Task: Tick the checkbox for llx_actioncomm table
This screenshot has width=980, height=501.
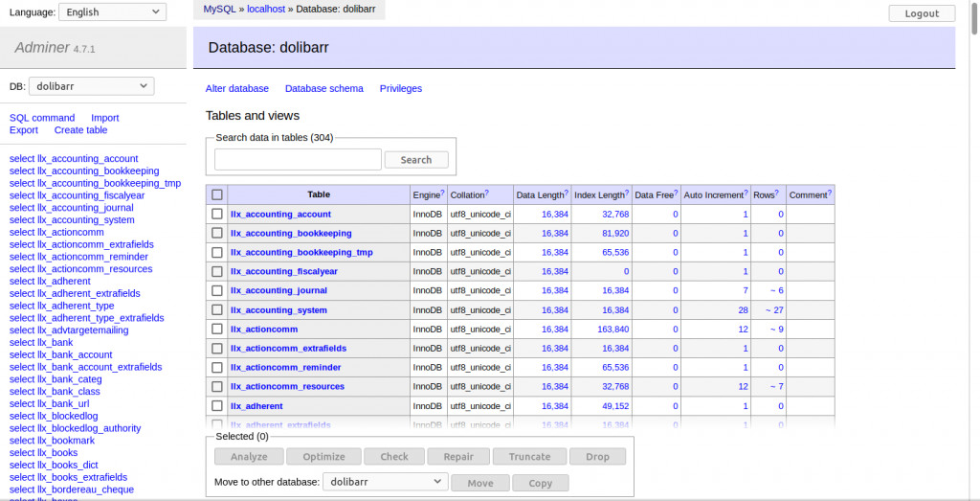Action: [x=217, y=330]
